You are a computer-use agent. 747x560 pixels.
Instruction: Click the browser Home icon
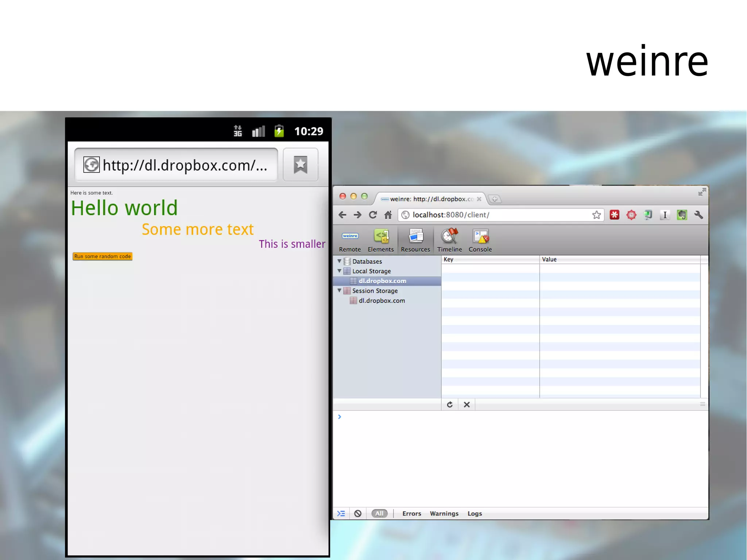[x=388, y=215]
